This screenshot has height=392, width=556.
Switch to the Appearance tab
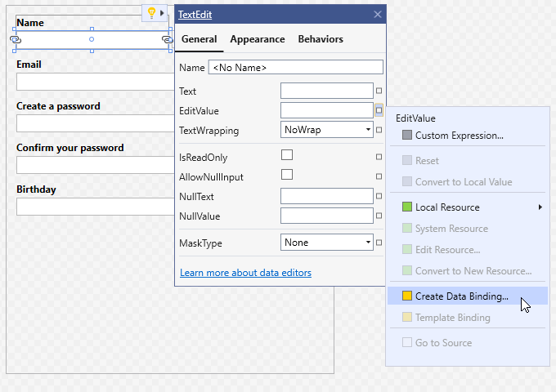click(257, 39)
